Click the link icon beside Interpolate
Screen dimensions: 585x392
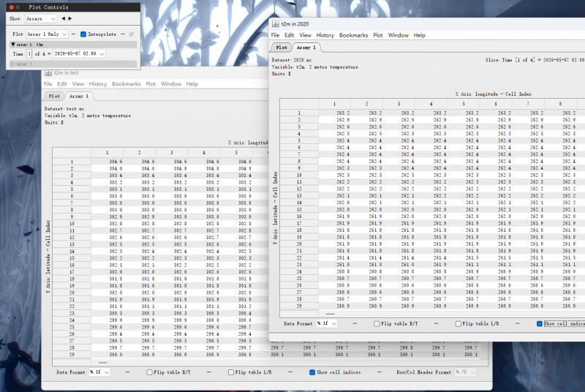coord(131,34)
